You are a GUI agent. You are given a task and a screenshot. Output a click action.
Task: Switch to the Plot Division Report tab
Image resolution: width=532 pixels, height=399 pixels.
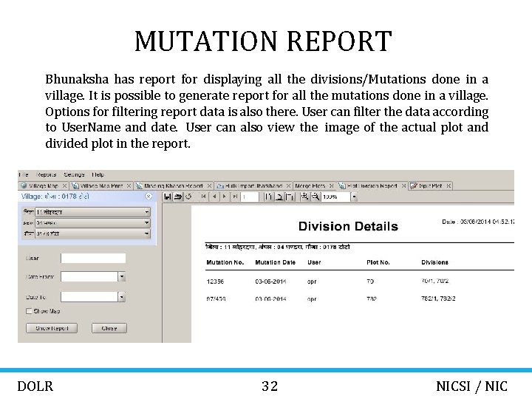(x=372, y=186)
